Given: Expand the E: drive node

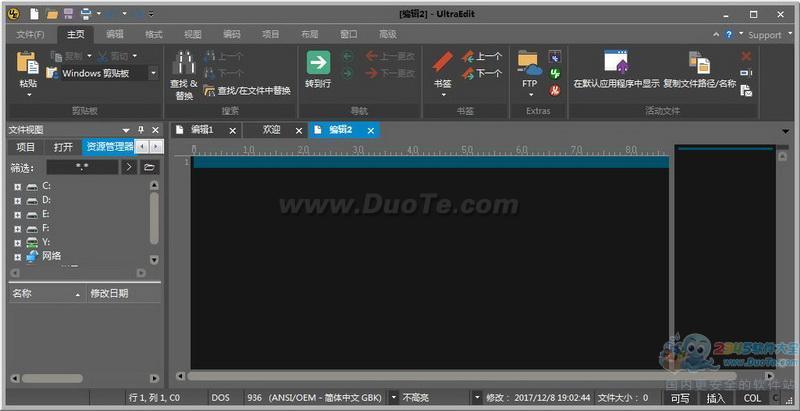Looking at the screenshot, I should [x=18, y=215].
